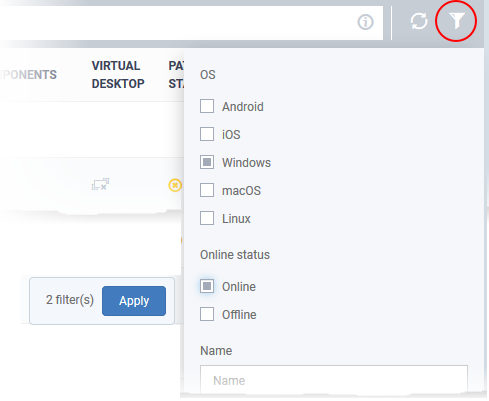Click the Apply filters button

[134, 301]
